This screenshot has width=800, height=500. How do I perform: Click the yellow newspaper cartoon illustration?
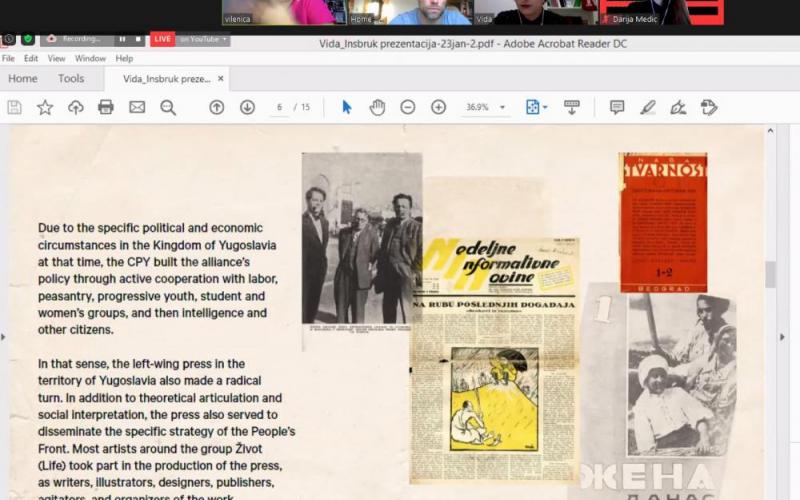click(x=494, y=399)
